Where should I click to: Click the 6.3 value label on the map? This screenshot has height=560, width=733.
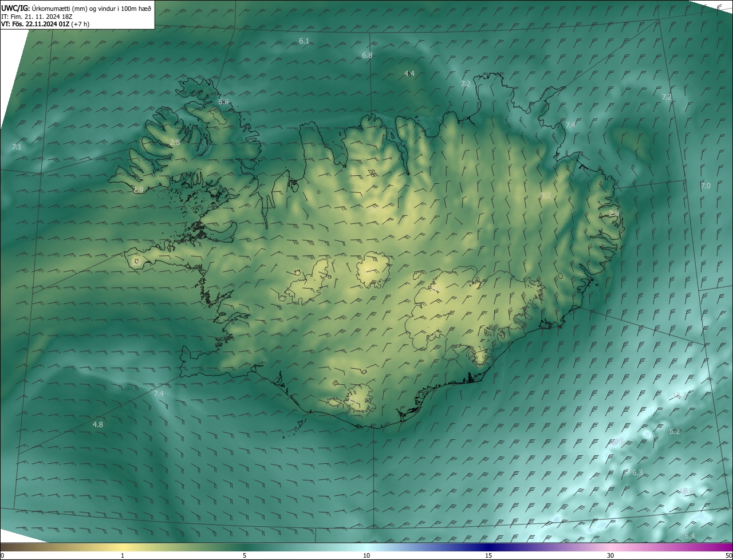[x=637, y=472]
